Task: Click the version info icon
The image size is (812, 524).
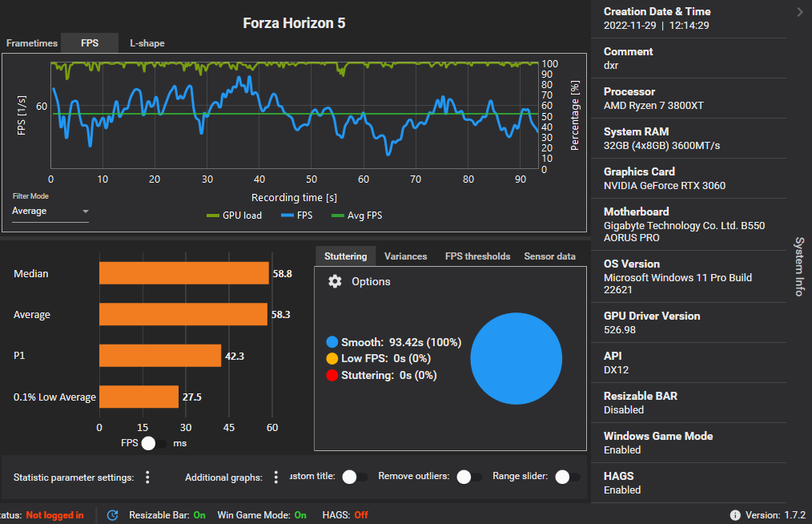Action: 735,515
